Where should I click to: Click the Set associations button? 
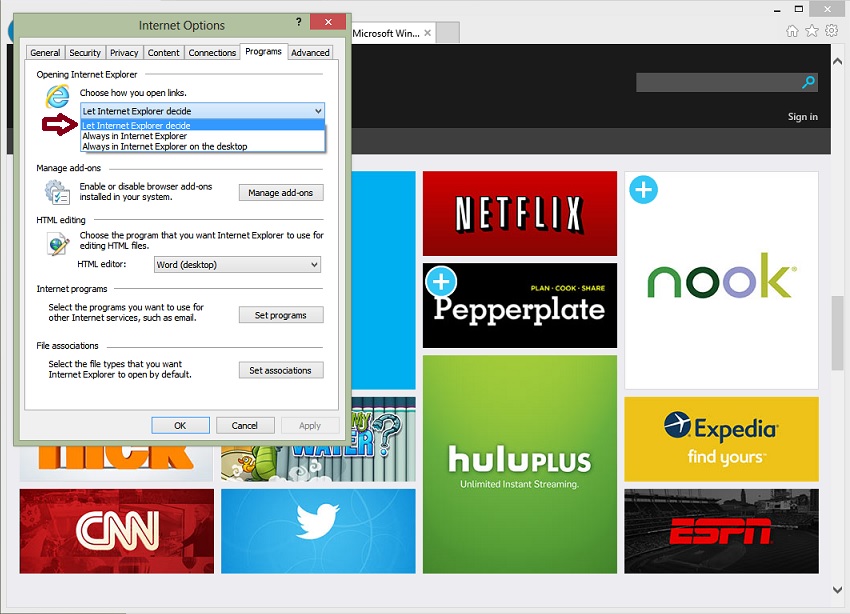tap(281, 370)
